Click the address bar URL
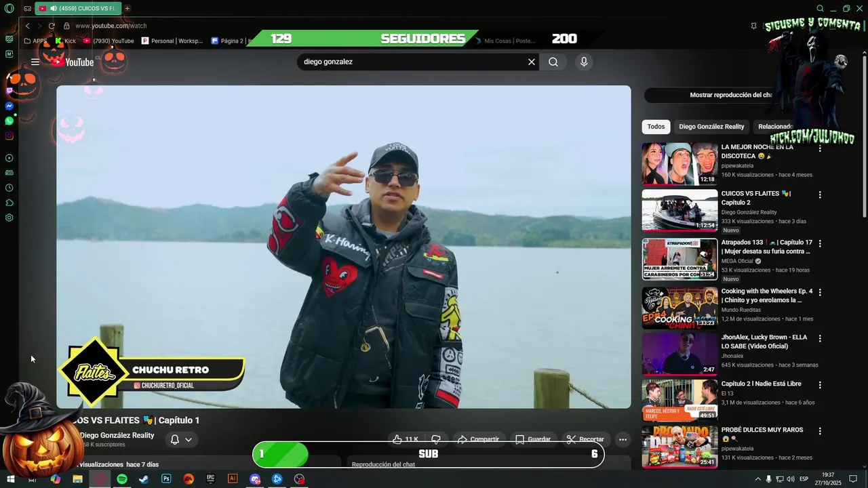This screenshot has width=868, height=488. (x=111, y=26)
